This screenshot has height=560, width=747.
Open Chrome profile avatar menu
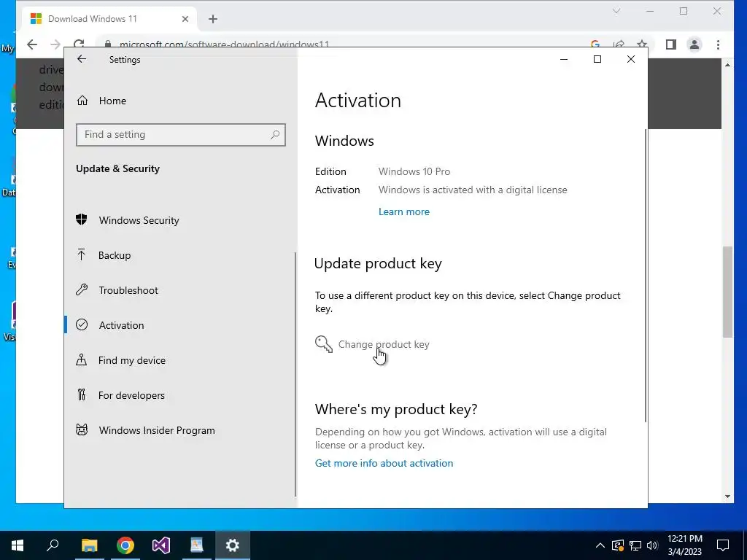694,44
